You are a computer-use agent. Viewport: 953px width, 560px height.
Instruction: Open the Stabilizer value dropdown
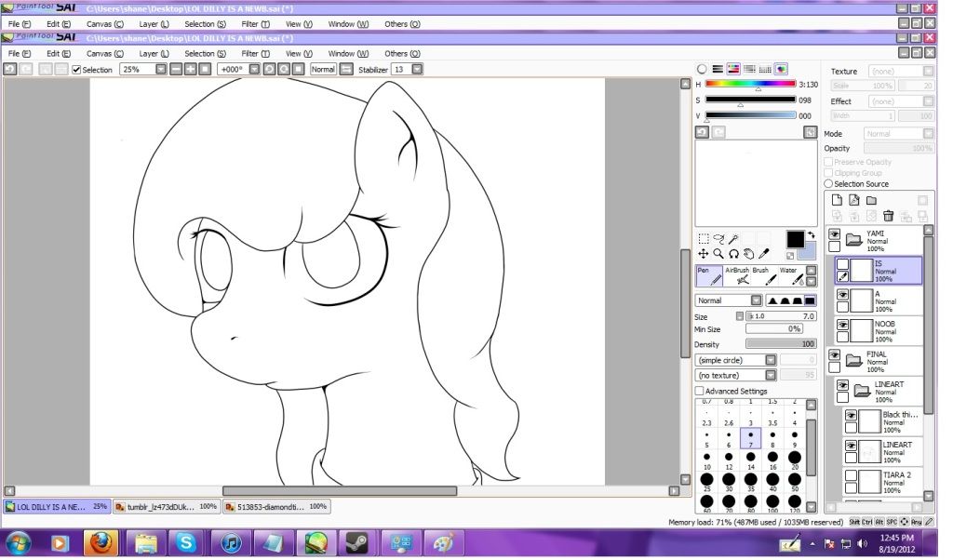click(417, 69)
